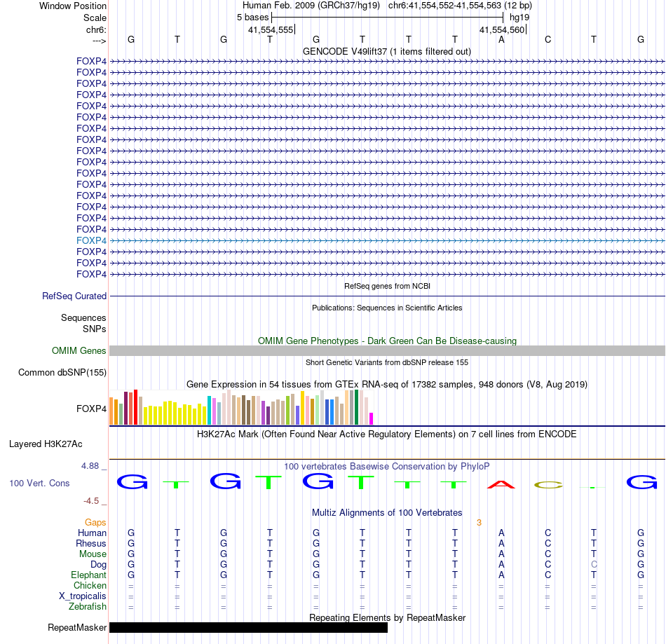Open the 'RefSeq genes from NCBI' track title
This screenshot has height=644, width=666.
tap(387, 286)
